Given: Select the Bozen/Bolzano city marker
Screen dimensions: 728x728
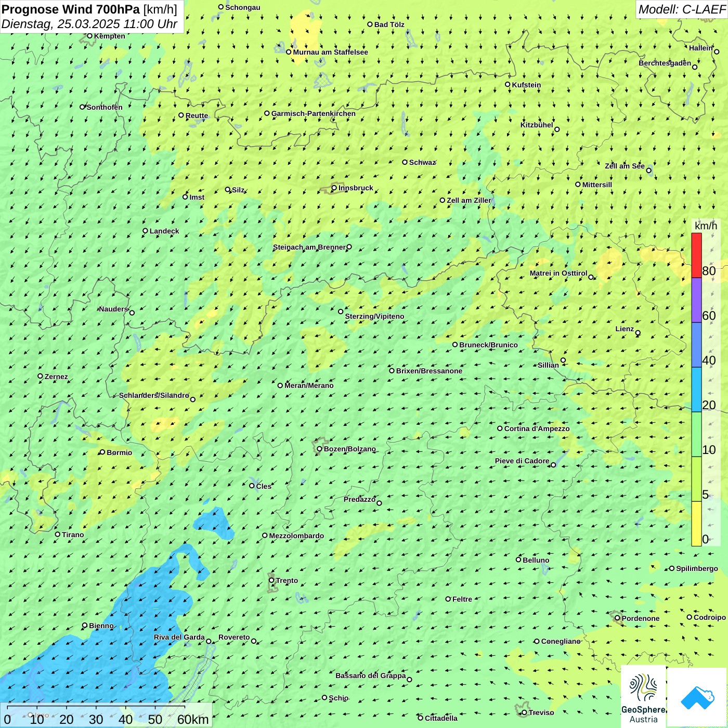Looking at the screenshot, I should [x=320, y=449].
